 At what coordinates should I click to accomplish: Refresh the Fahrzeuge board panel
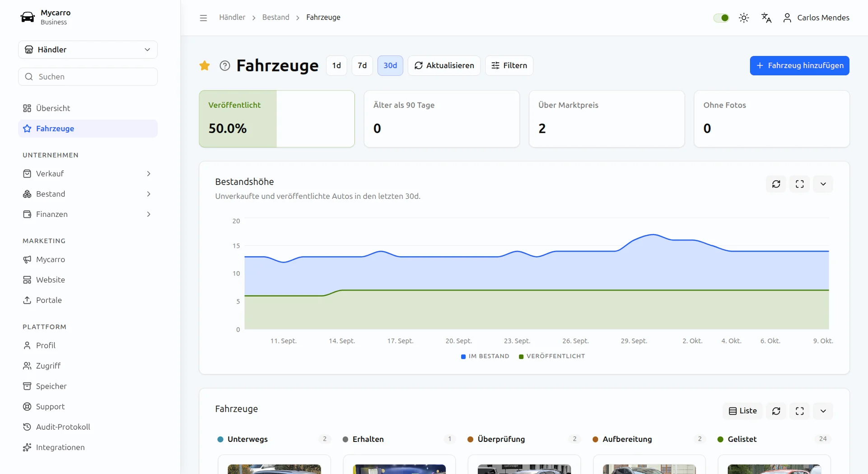point(776,411)
